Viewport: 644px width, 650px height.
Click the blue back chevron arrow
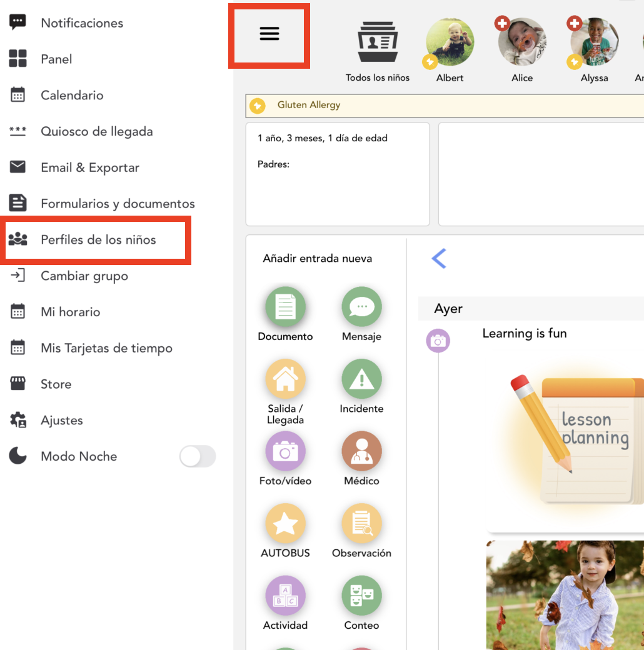[x=439, y=259]
